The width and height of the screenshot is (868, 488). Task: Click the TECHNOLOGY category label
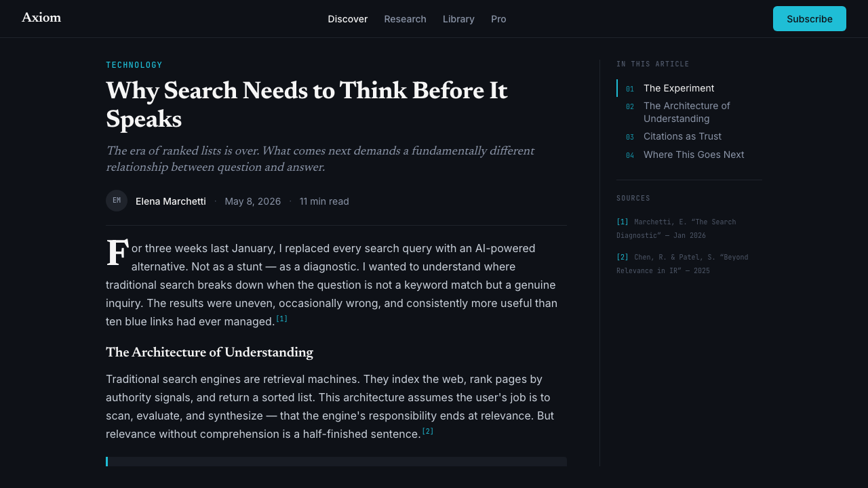pyautogui.click(x=134, y=65)
